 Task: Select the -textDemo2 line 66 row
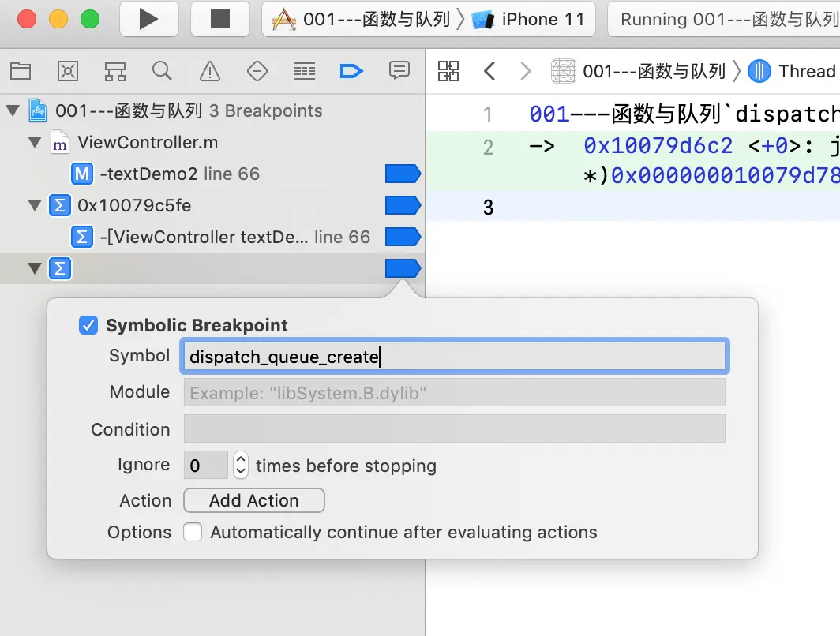(x=212, y=174)
